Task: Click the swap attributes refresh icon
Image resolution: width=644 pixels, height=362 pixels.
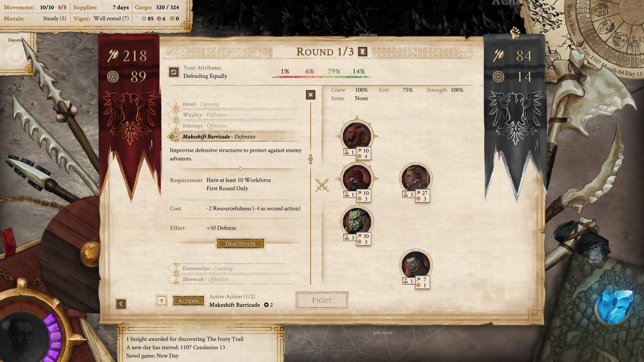Action: click(174, 72)
